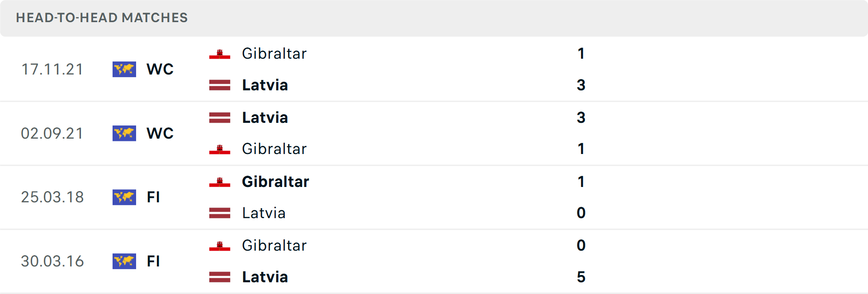Click the Head-to-Head Matches header
This screenshot has height=294, width=868.
click(x=102, y=18)
